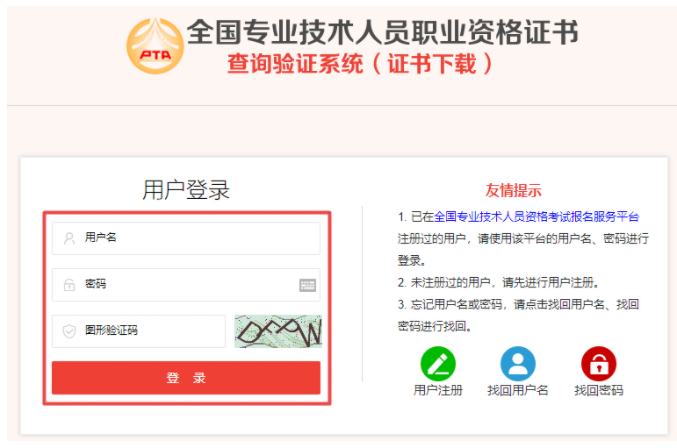677x448 pixels.
Task: Click the user silhouette icon beside 用户名
Action: pos(69,238)
